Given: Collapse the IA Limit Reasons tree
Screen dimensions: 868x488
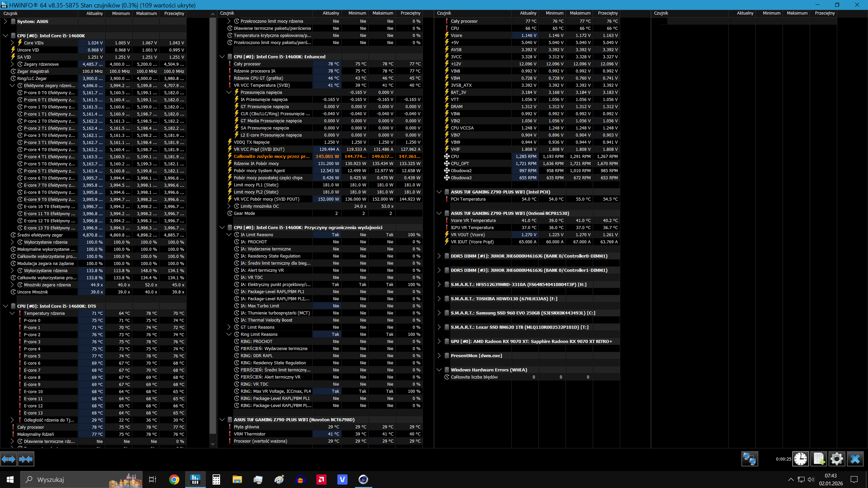Looking at the screenshot, I should [229, 235].
